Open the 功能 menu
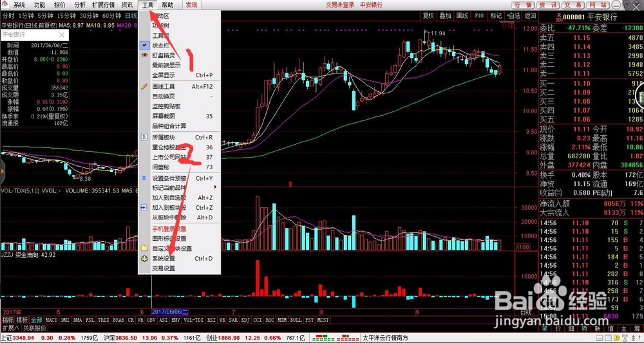This screenshot has width=644, height=343. (39, 5)
